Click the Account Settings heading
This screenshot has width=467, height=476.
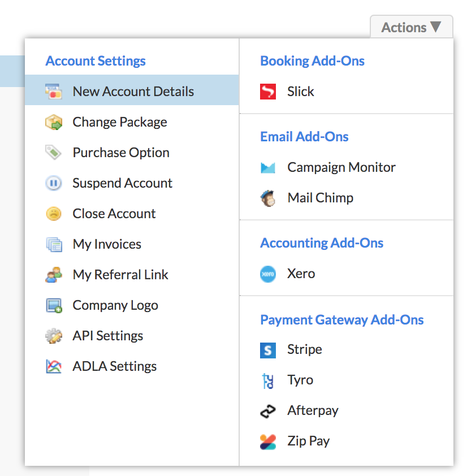[96, 61]
